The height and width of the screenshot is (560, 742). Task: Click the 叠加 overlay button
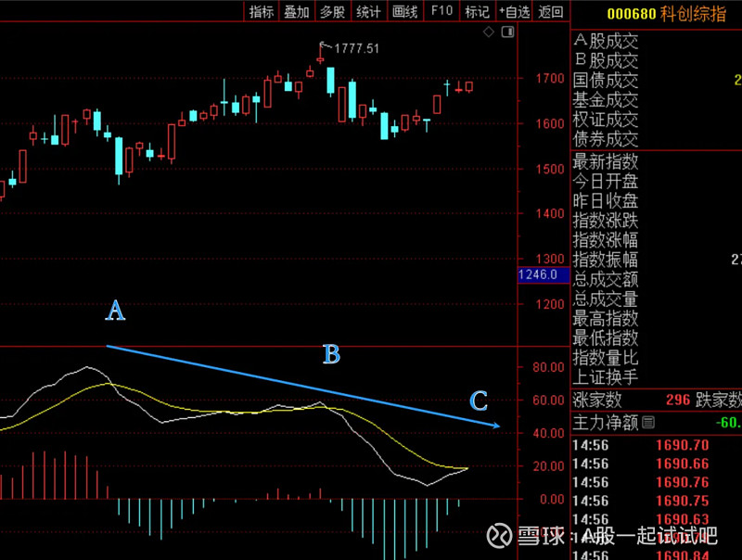[297, 11]
